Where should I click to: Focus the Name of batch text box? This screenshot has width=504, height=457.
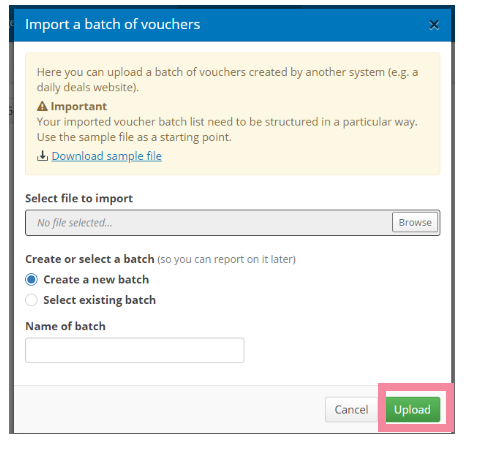[135, 350]
